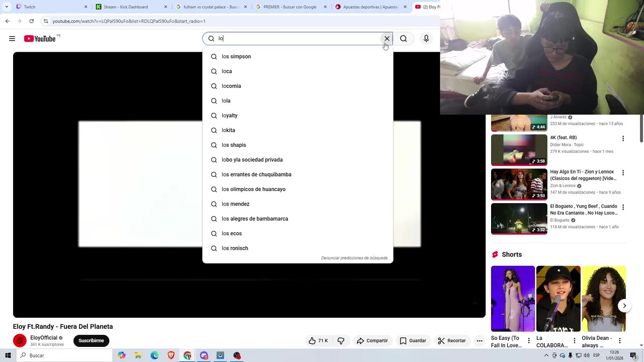Screen dimensions: 644x362
Task: Choose the 'los ecos' suggestion
Action: (x=298, y=233)
